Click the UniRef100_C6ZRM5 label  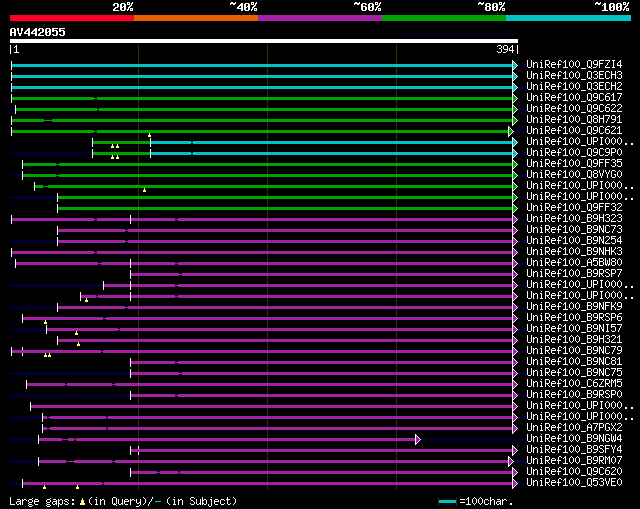pyautogui.click(x=574, y=383)
